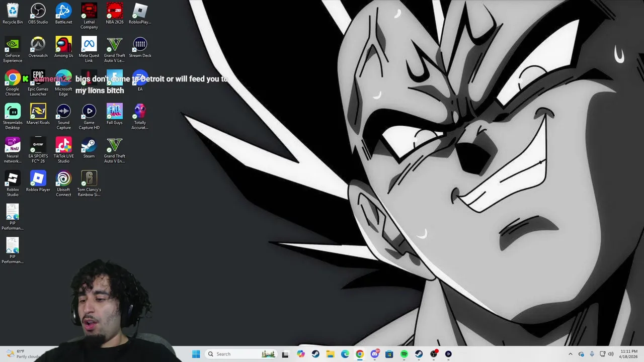
Task: Select Tom Clancy's Rainbow Si... icon
Action: (89, 184)
